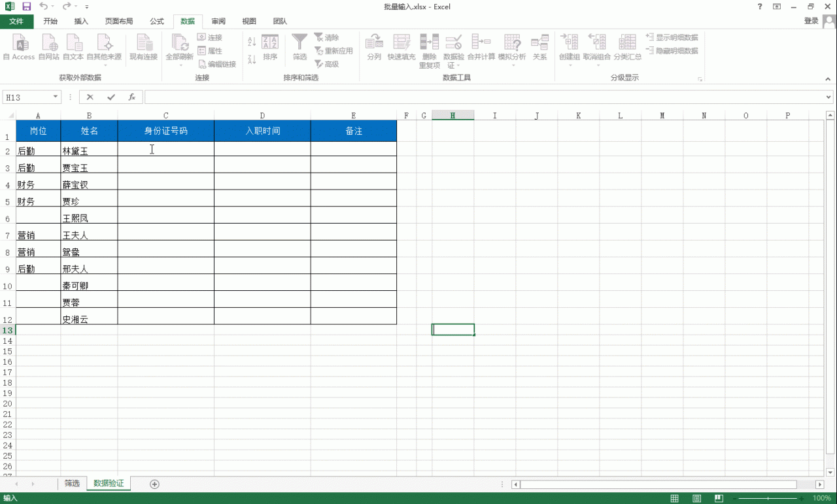Switch to Review (审阅) tab
Image resolution: width=837 pixels, height=504 pixels.
[x=218, y=22]
